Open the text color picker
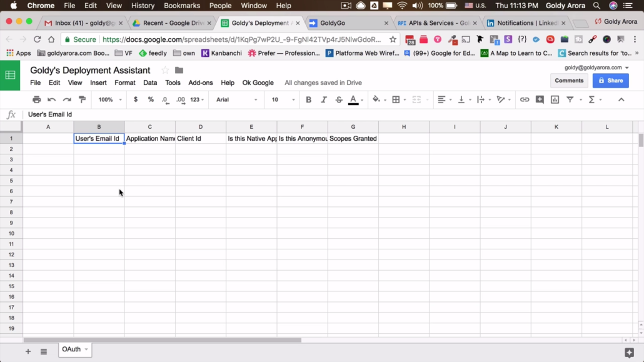This screenshot has height=362, width=644. tap(353, 99)
